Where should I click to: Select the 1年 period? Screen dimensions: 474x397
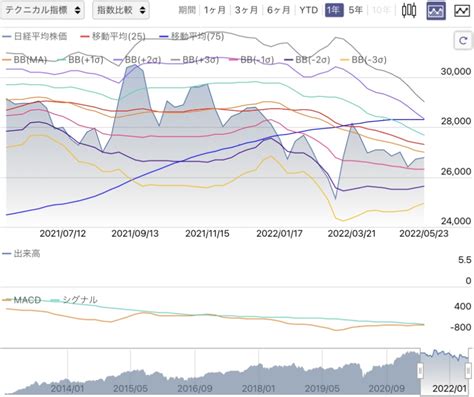[x=334, y=10]
